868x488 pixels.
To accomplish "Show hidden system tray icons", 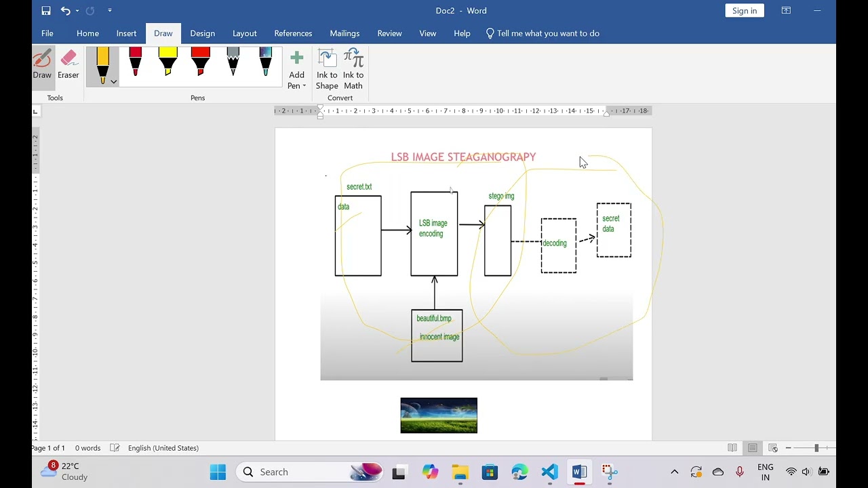I will pos(674,472).
